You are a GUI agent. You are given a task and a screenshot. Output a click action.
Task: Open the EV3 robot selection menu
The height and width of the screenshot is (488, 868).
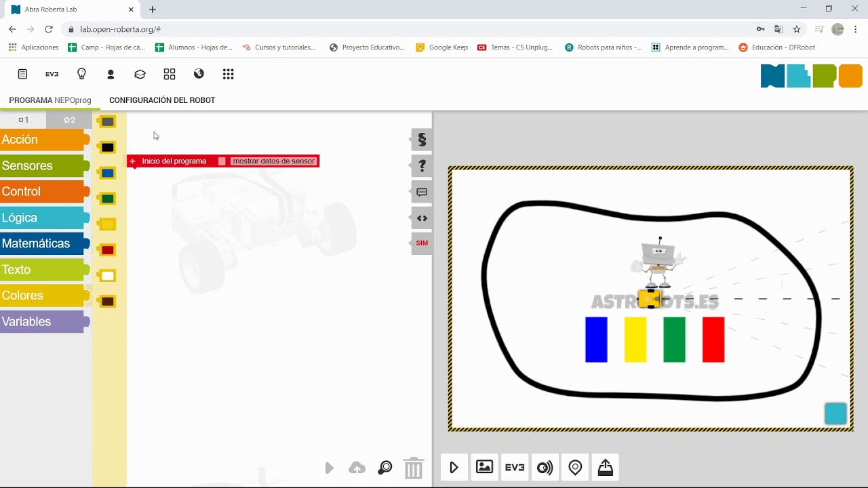tap(52, 74)
